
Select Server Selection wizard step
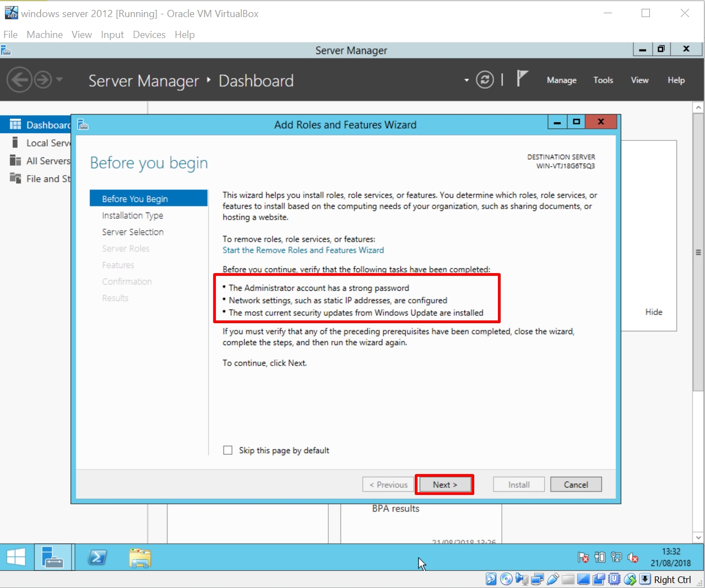(133, 232)
